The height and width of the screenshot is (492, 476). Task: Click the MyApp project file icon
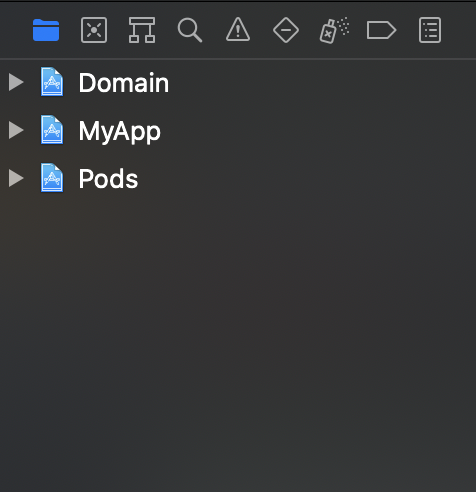pos(52,130)
